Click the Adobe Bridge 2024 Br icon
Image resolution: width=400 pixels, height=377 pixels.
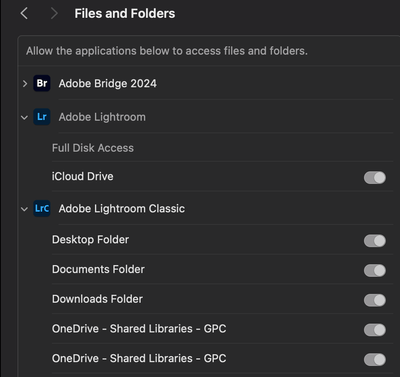(42, 83)
